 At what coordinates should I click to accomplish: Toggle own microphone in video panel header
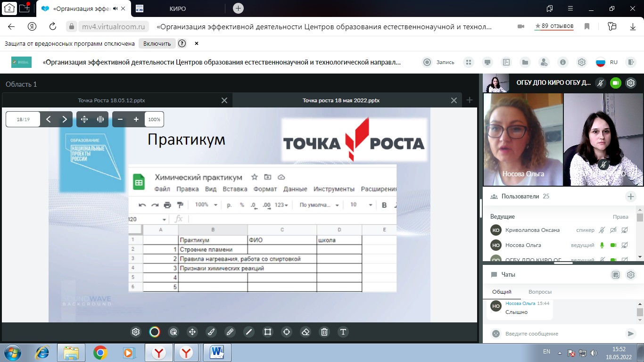pos(601,83)
